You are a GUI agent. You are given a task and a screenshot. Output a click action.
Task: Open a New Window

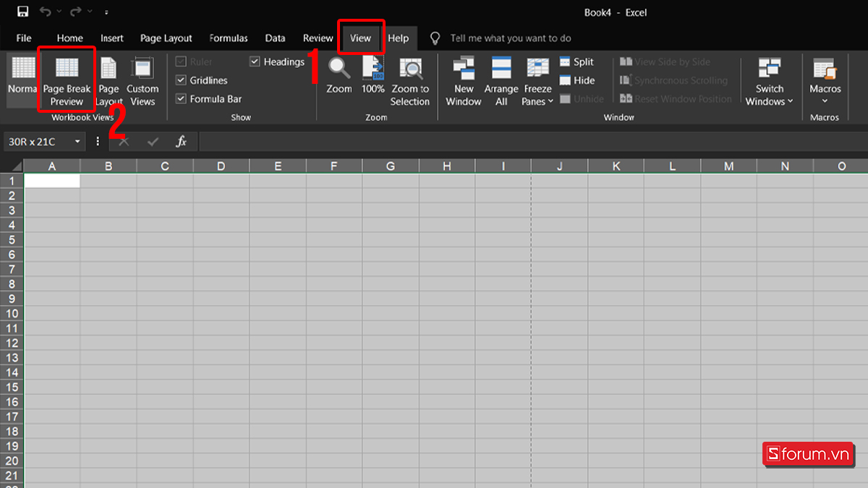pos(463,80)
